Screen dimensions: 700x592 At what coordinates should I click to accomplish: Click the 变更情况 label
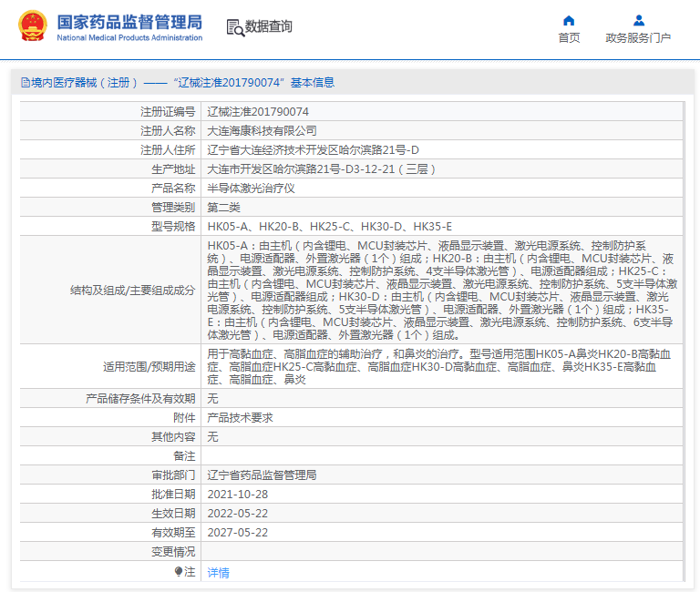pyautogui.click(x=174, y=552)
